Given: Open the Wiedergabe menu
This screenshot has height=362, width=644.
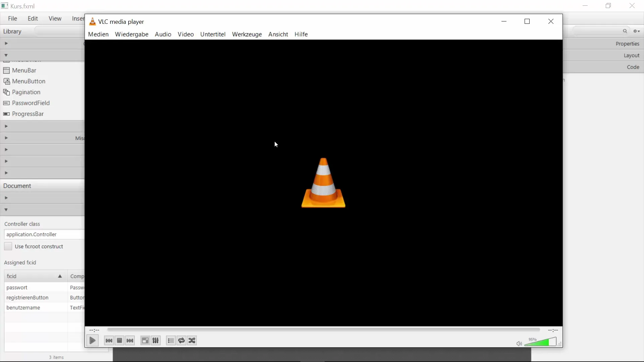Looking at the screenshot, I should [131, 34].
